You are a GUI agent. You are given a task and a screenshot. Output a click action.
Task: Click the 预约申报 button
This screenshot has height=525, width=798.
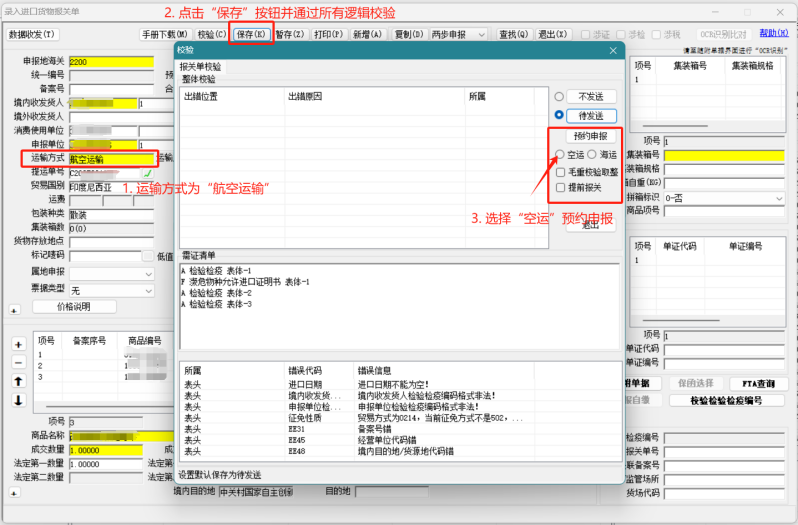point(590,135)
